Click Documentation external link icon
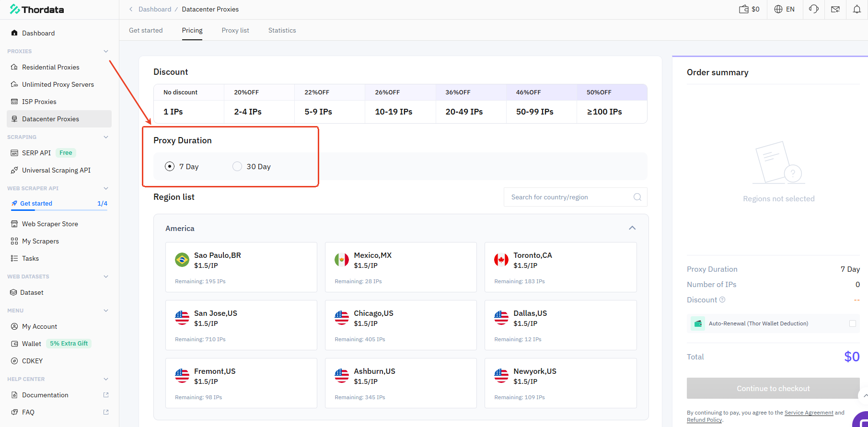The image size is (868, 427). point(106,395)
